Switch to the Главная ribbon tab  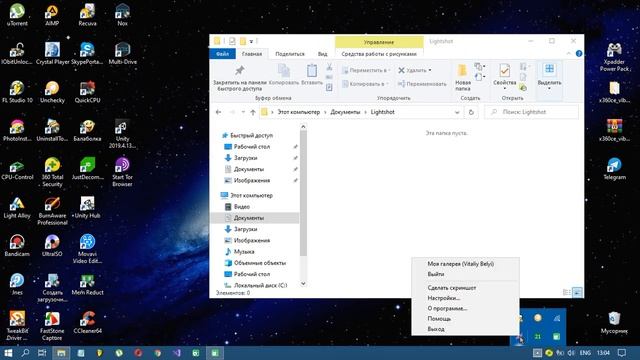pyautogui.click(x=252, y=54)
